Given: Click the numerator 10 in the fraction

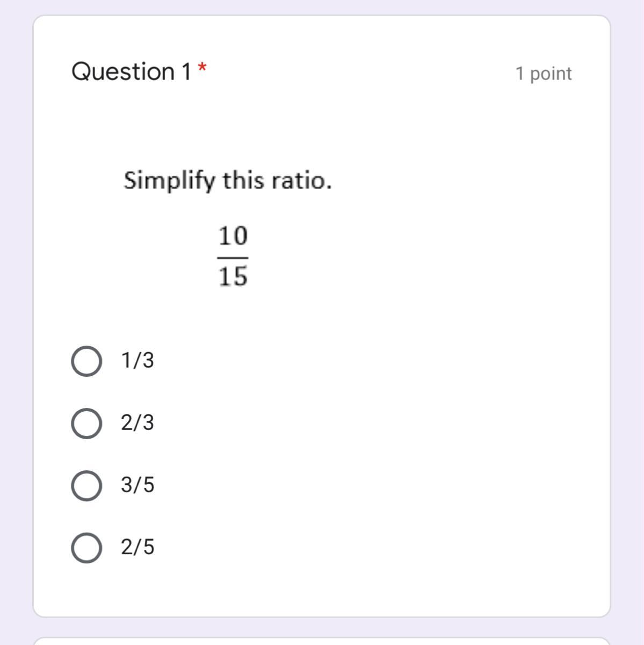Looking at the screenshot, I should (233, 236).
